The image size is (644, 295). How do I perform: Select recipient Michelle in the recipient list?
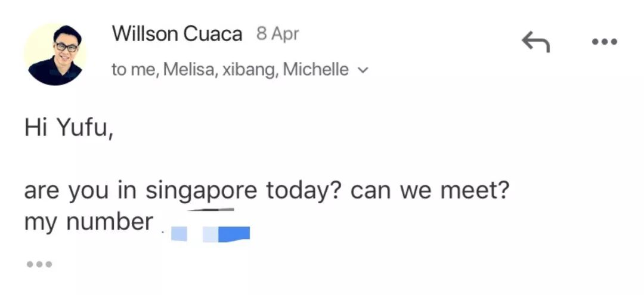pos(315,70)
